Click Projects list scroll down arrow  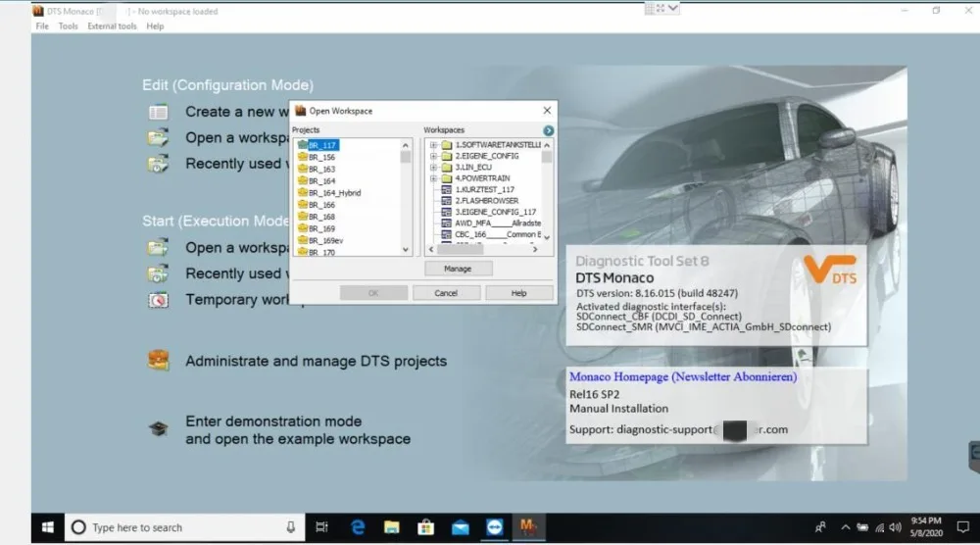(x=406, y=250)
